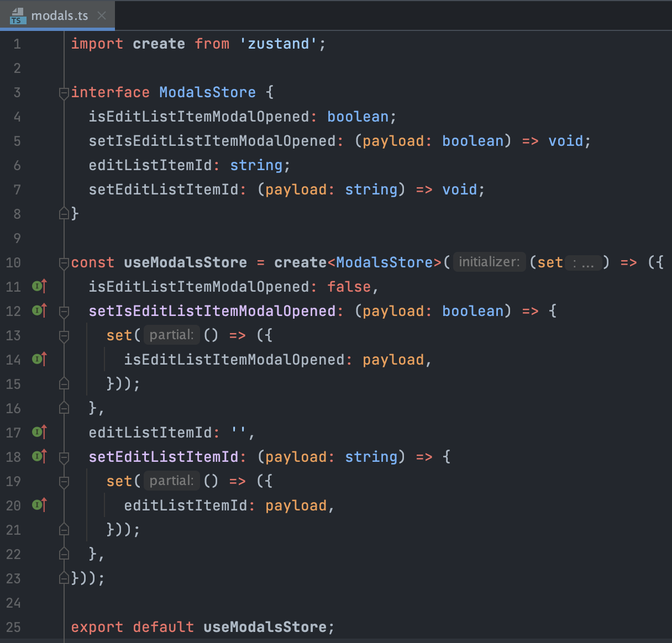Expand the collapsed type hint after set parameter
This screenshot has width=672, height=643.
point(583,263)
